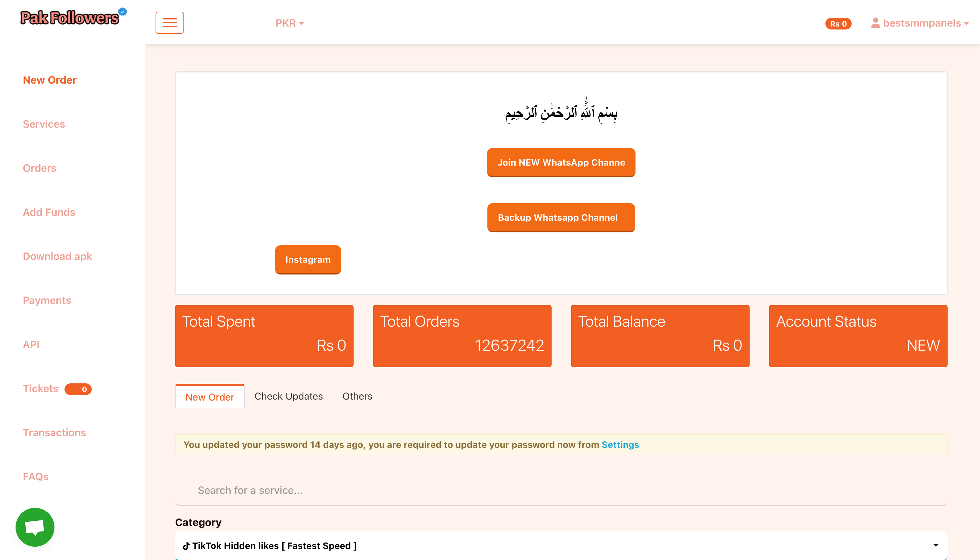
Task: Open the Category select dropdown
Action: (561, 545)
